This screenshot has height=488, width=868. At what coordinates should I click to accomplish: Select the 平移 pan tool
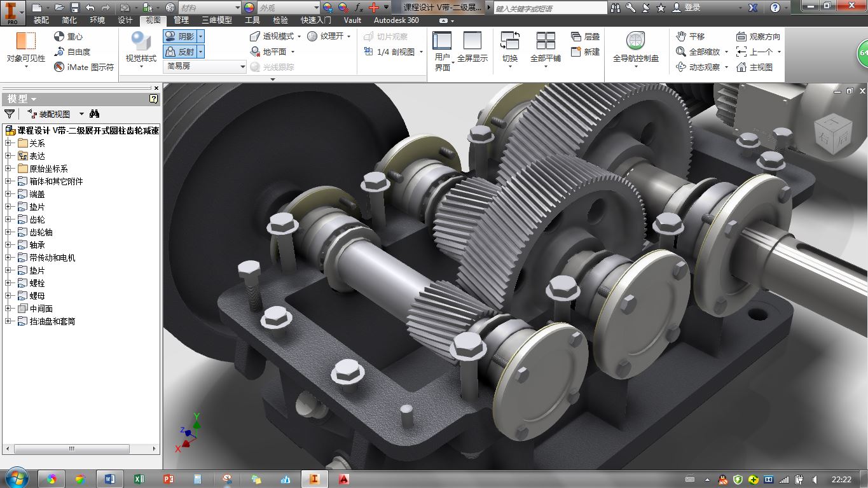point(690,36)
